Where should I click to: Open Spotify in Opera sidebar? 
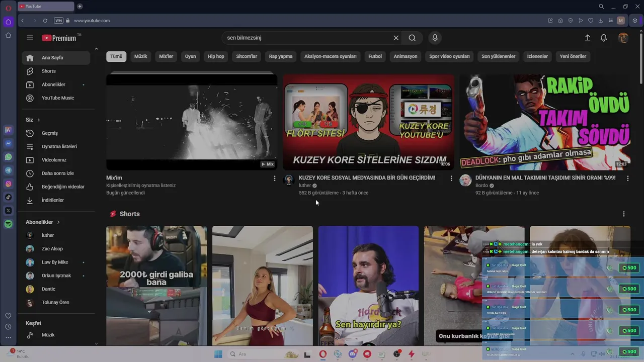pos(9,224)
